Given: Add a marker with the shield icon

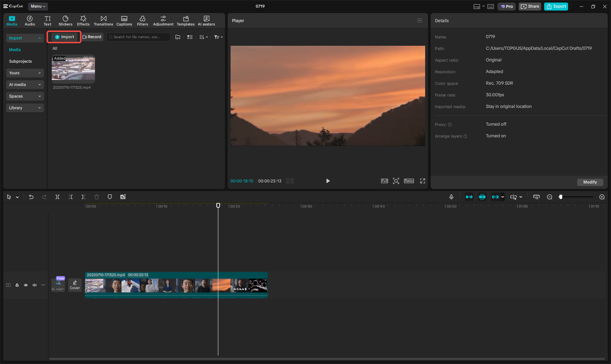Looking at the screenshot, I should [110, 197].
